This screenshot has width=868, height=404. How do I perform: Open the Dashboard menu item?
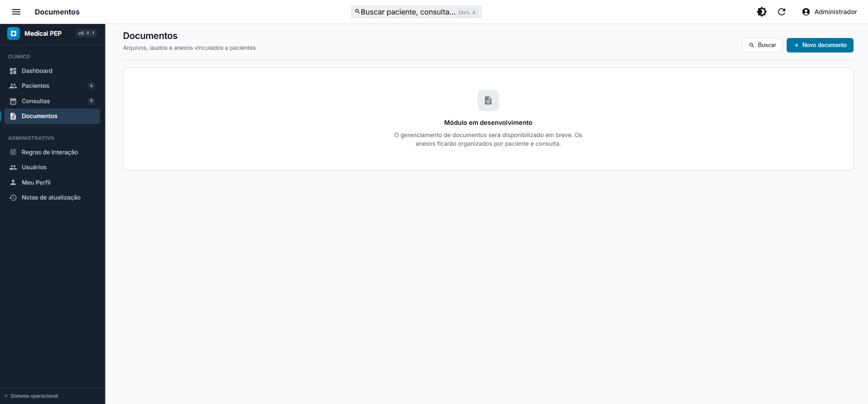click(x=52, y=71)
